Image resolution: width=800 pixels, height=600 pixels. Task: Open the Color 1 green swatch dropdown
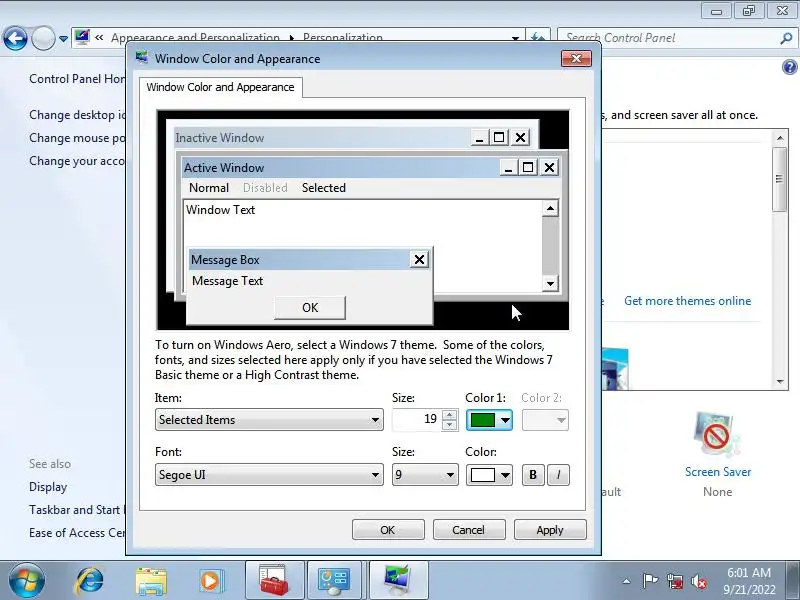[x=489, y=420]
